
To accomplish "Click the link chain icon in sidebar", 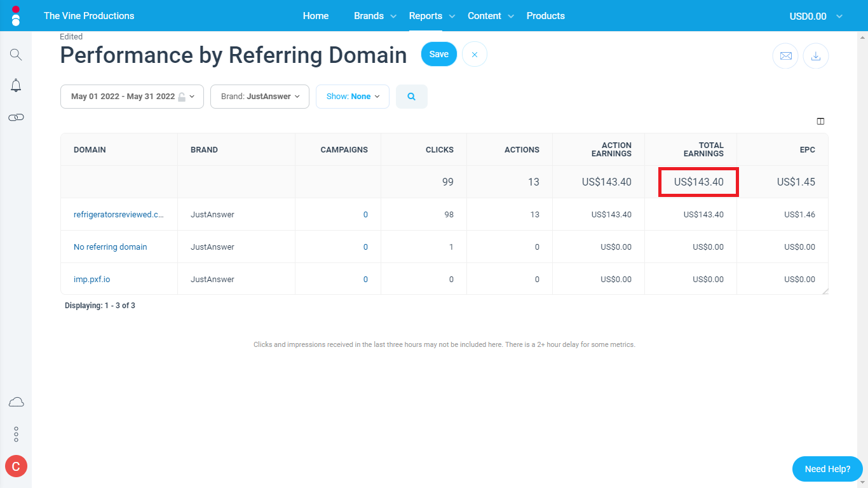I will click(x=16, y=118).
